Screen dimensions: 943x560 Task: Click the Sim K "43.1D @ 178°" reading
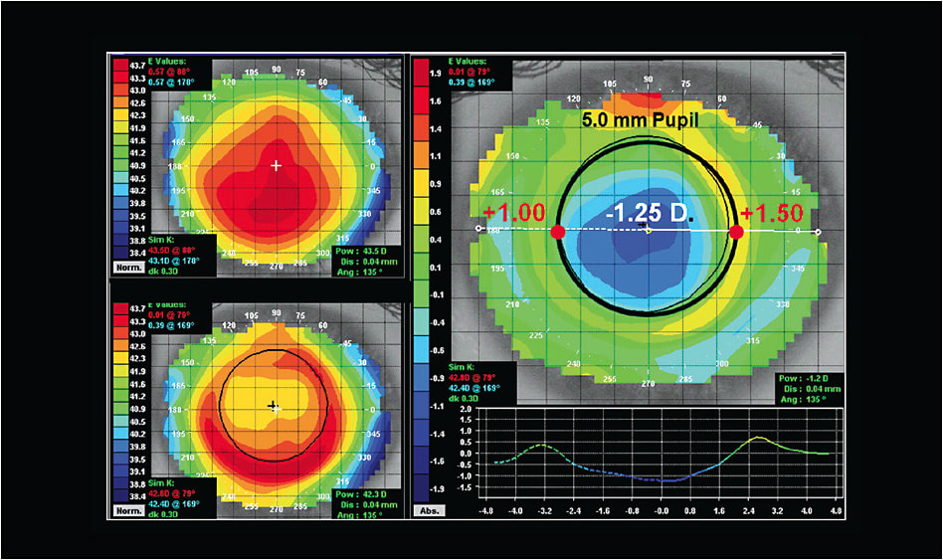tap(173, 261)
